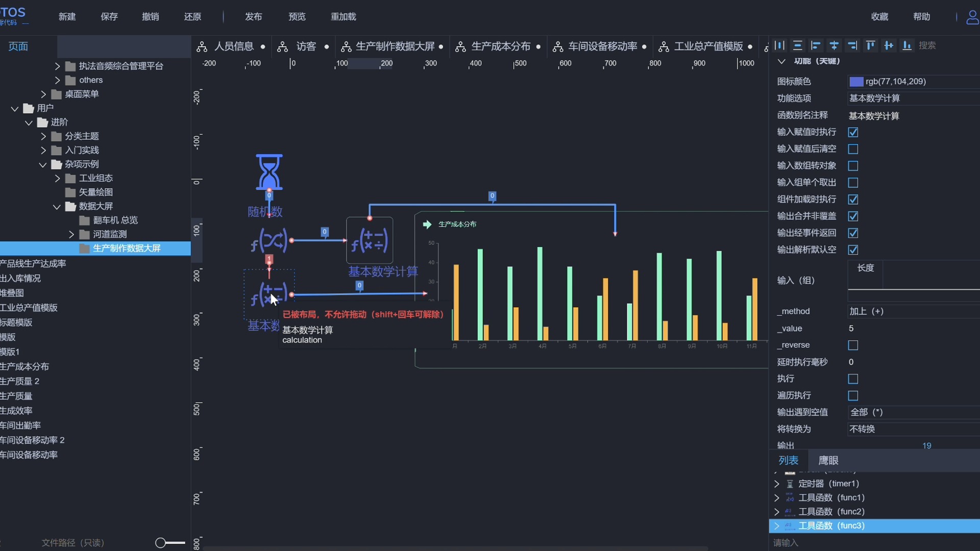Click the 预览 button
The image size is (980, 551).
(297, 17)
